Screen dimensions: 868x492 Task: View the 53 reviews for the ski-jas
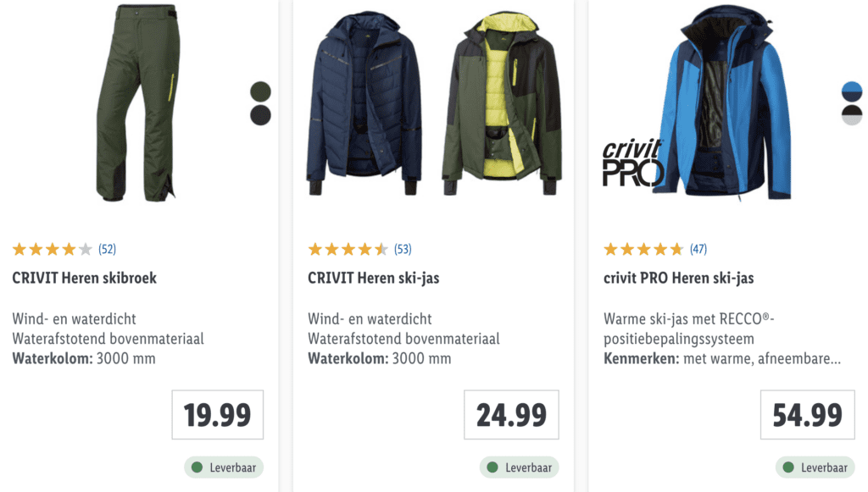coord(403,249)
